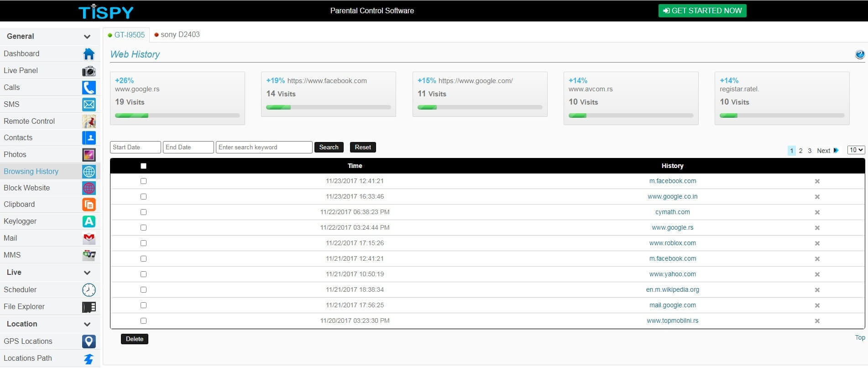The image size is (868, 368).
Task: Remove www.topmobilni.rs entry with X icon
Action: point(817,321)
